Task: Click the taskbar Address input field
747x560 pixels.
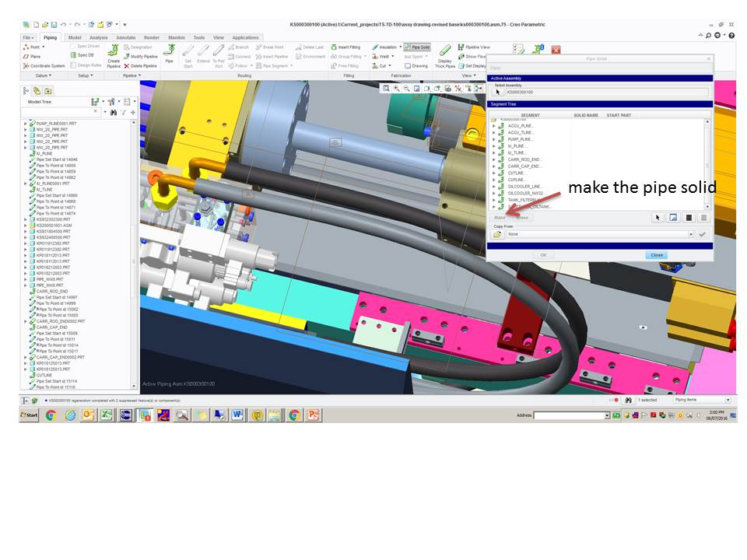Action: [x=570, y=415]
